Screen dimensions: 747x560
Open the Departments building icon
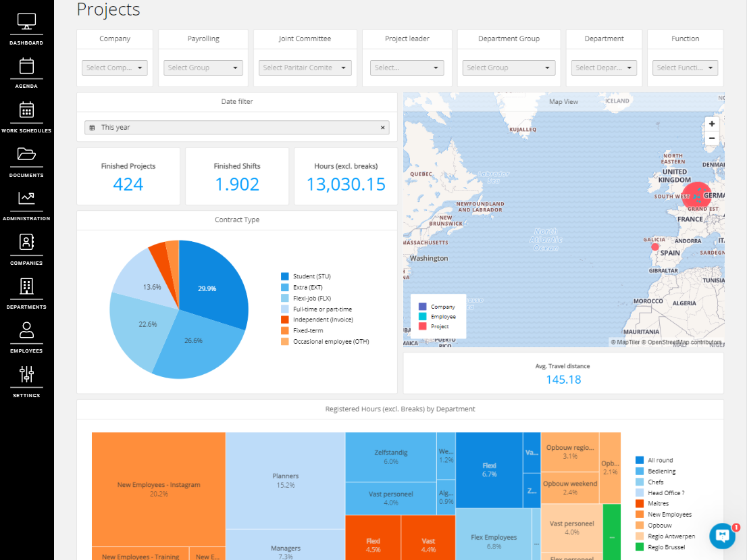click(26, 286)
